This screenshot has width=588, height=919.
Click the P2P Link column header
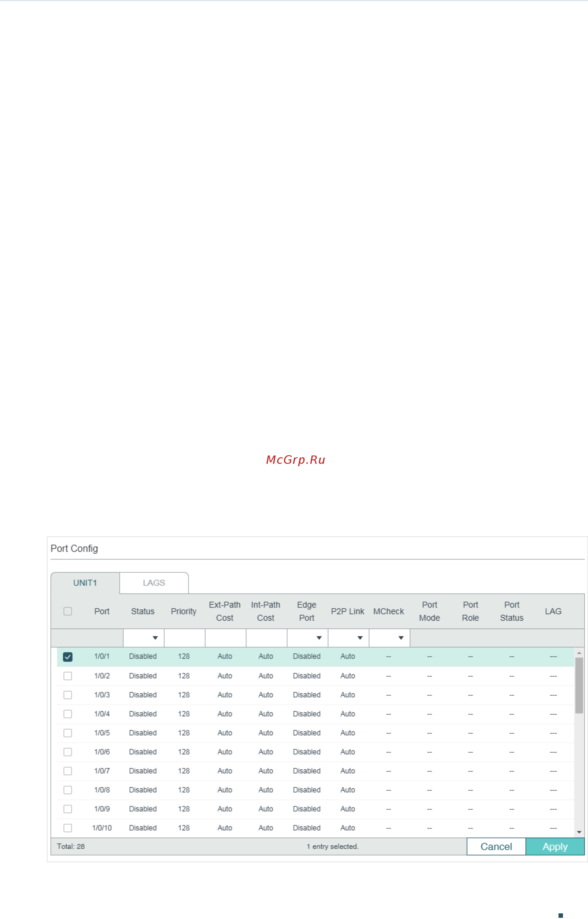[x=348, y=612]
